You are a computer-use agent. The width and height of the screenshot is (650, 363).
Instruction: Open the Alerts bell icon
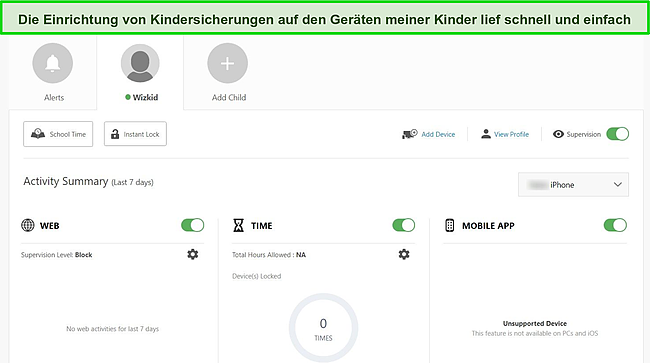[x=53, y=63]
